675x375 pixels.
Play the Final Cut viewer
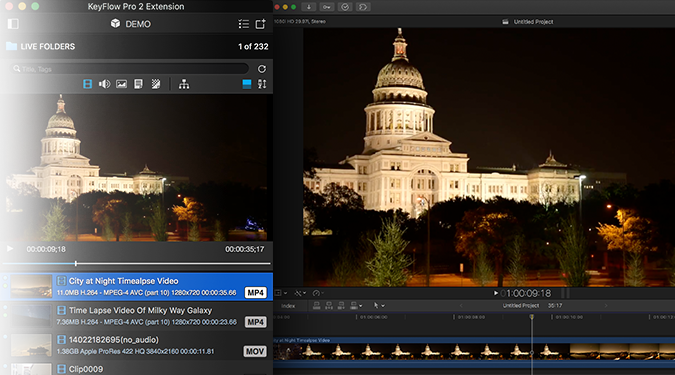[495, 293]
